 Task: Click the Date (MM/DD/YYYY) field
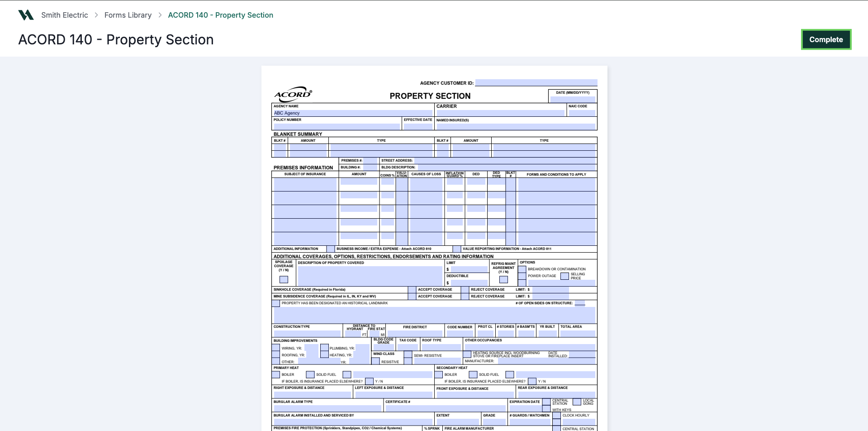pos(573,99)
